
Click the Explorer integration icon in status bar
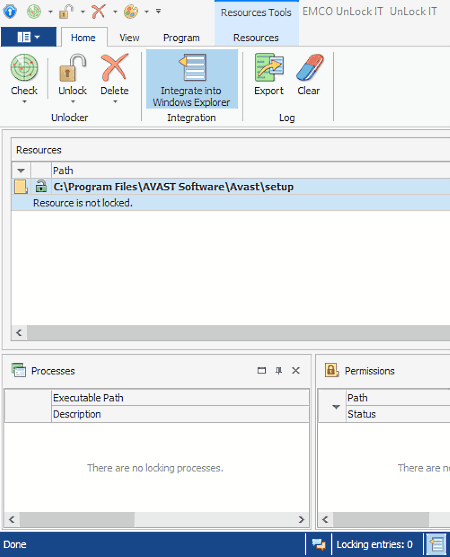(437, 544)
